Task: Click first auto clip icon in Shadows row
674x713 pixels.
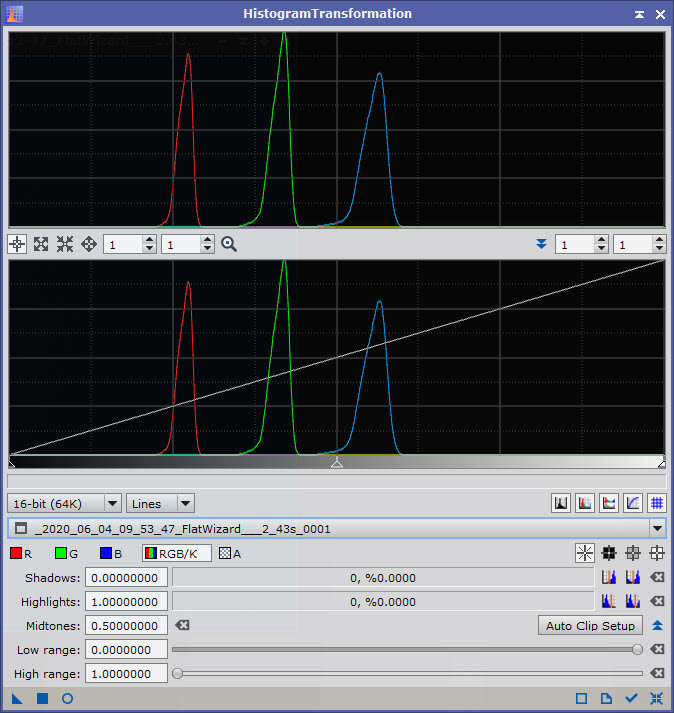Action: (609, 577)
